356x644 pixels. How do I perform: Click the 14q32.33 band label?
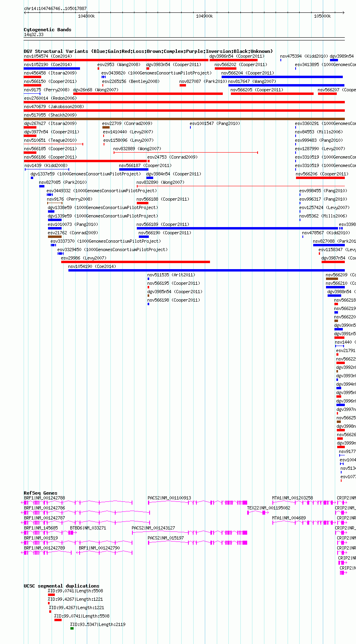[34, 34]
